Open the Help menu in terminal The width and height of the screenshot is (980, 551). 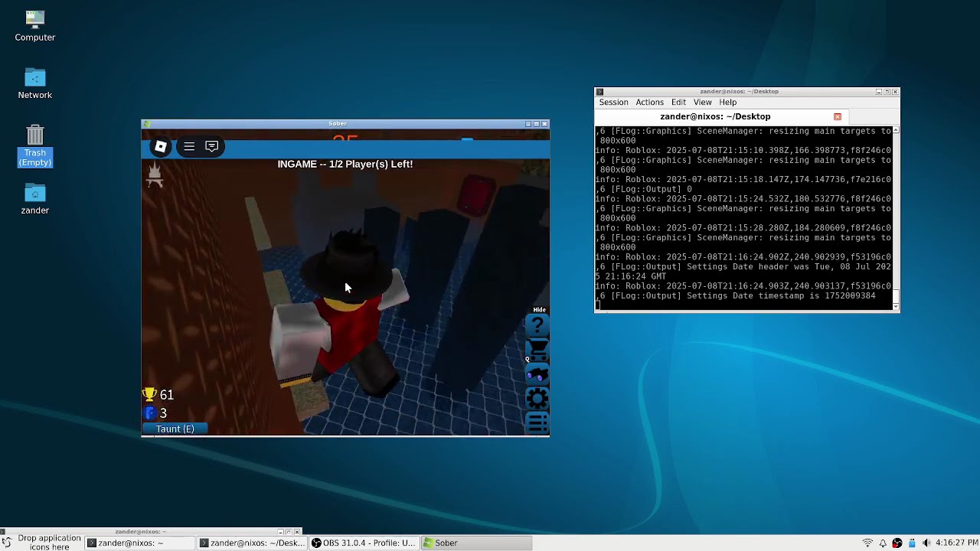tap(727, 103)
